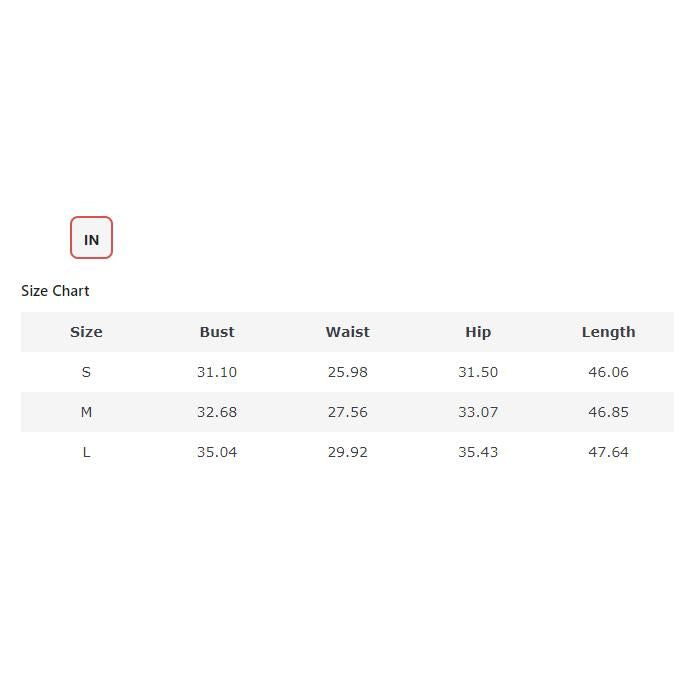This screenshot has height=686, width=686.
Task: Click the L size row label
Action: click(86, 452)
